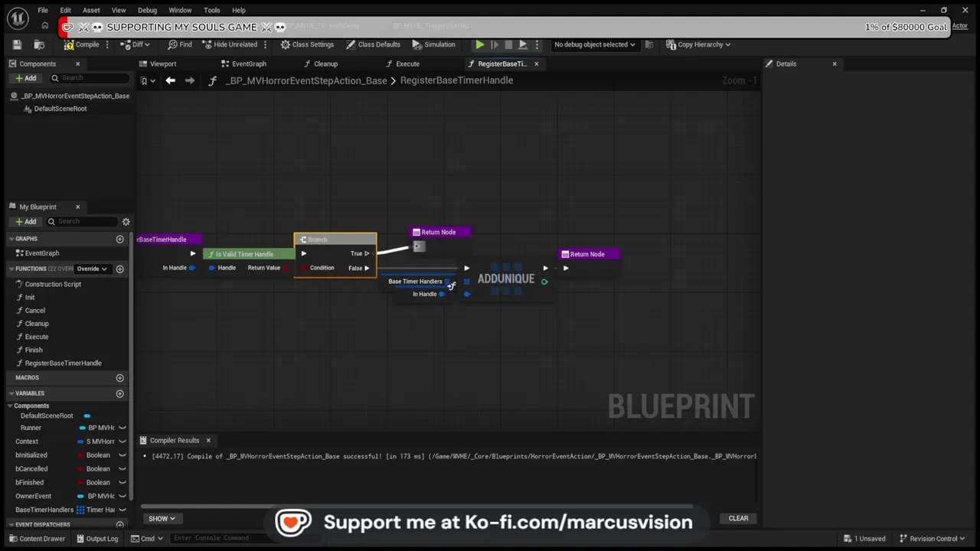
Task: Open the Asset menu
Action: pyautogui.click(x=91, y=10)
